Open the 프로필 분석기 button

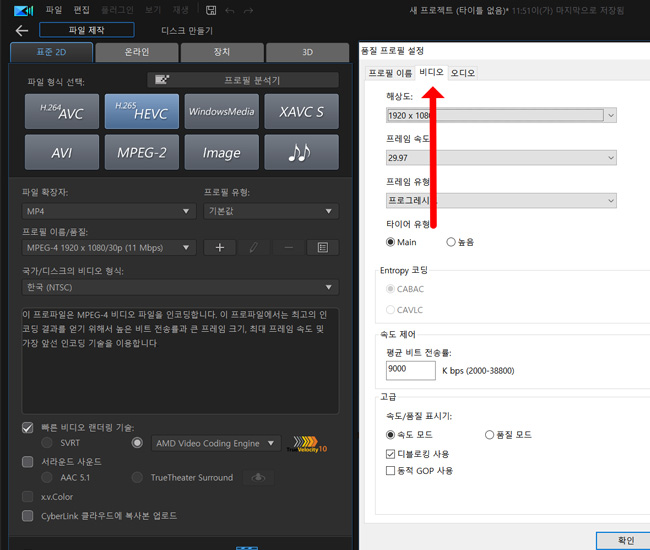[x=243, y=80]
